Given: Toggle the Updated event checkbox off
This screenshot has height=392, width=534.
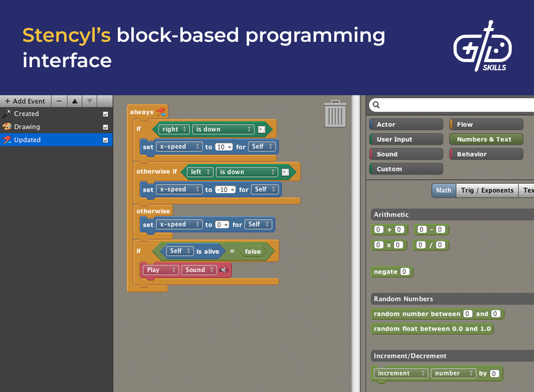Looking at the screenshot, I should coord(105,140).
